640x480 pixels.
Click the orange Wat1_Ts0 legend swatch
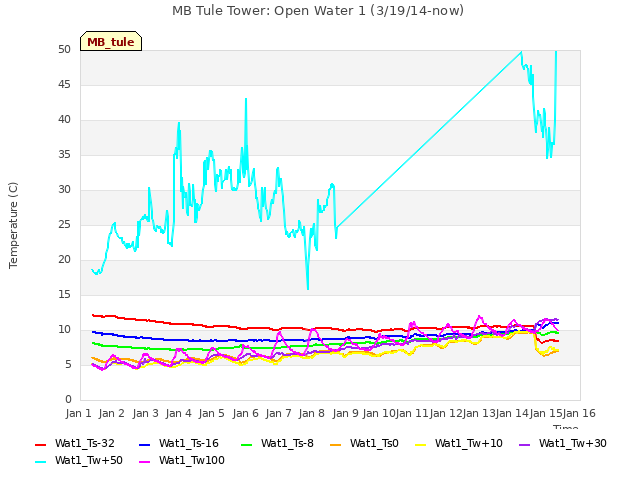pos(336,444)
